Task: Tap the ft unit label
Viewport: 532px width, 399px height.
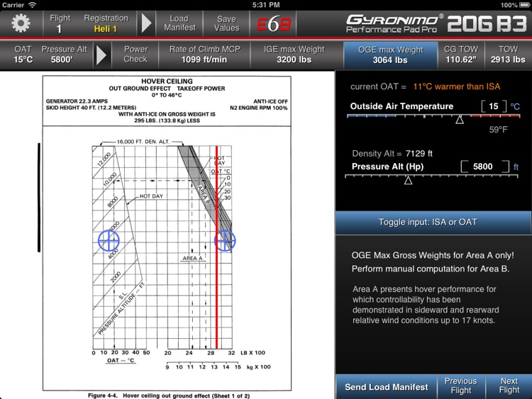Action: [516, 167]
